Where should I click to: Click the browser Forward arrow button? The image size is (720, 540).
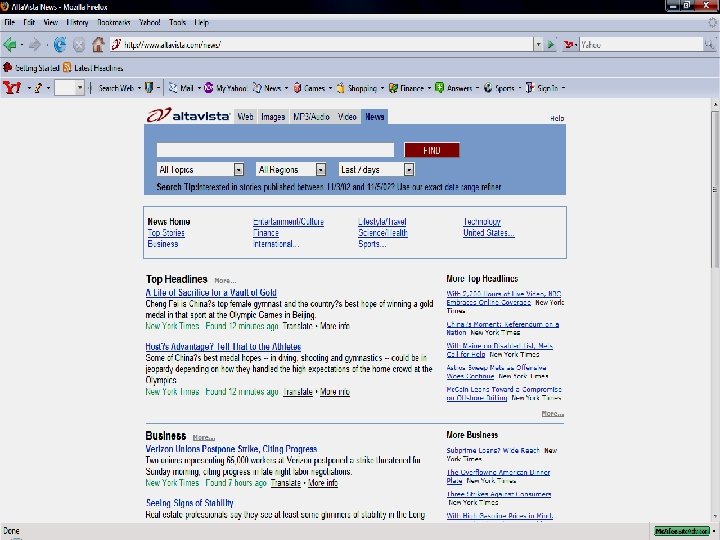point(34,45)
